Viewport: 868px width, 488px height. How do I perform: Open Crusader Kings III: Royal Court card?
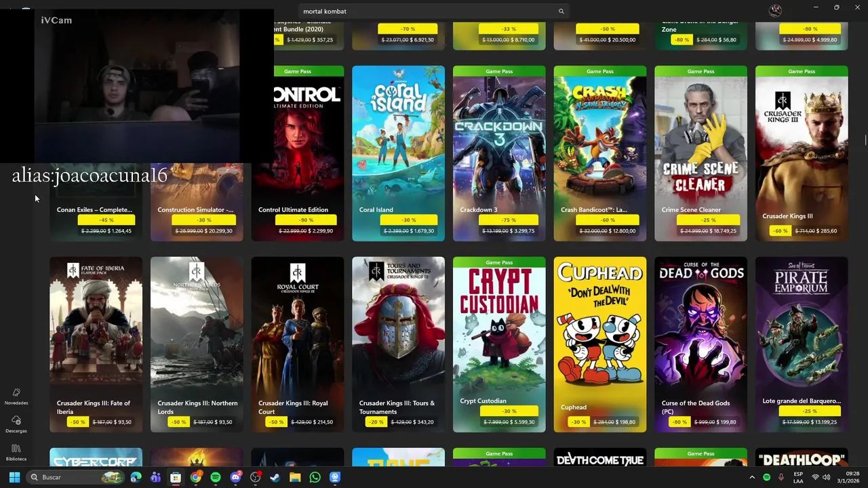[x=298, y=344]
